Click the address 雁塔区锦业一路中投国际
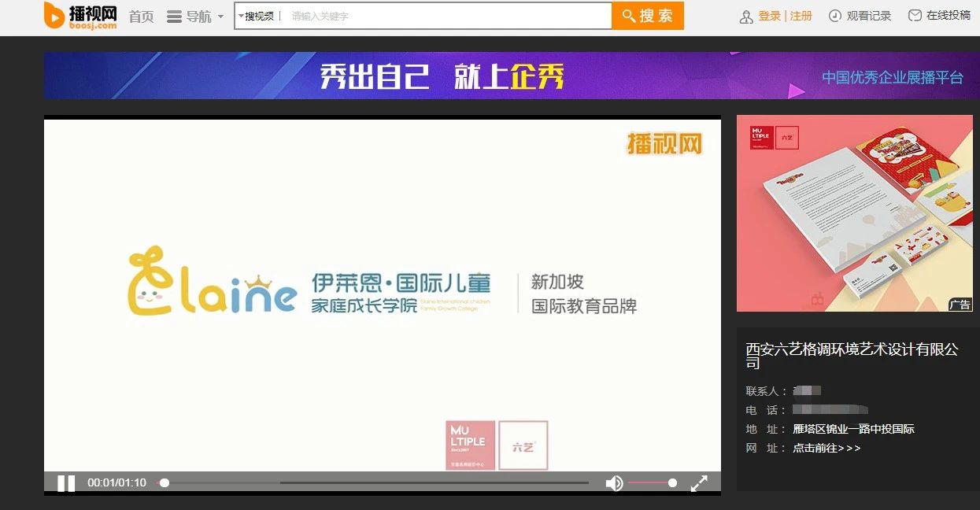This screenshot has width=980, height=510. [x=853, y=429]
